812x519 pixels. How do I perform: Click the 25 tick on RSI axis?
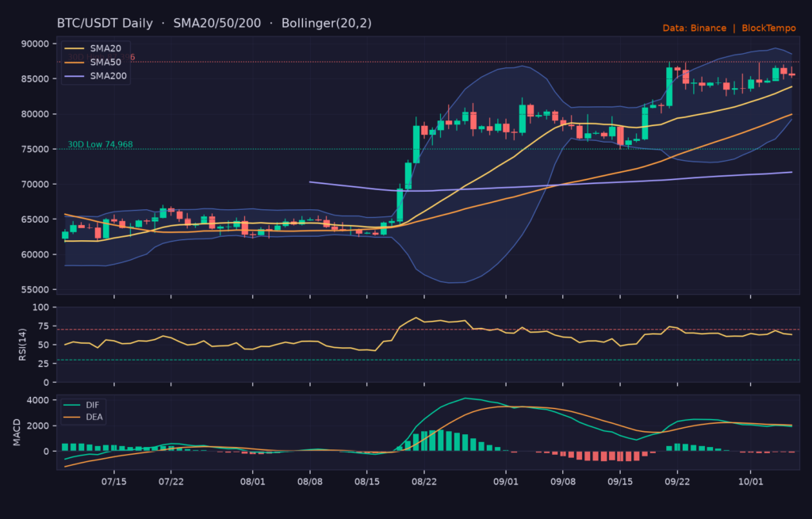[x=44, y=364]
